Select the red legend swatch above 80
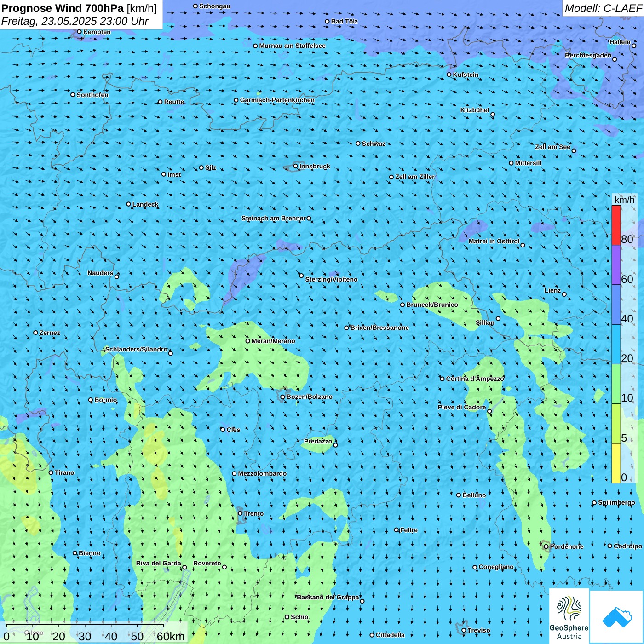644x644 pixels. point(616,225)
